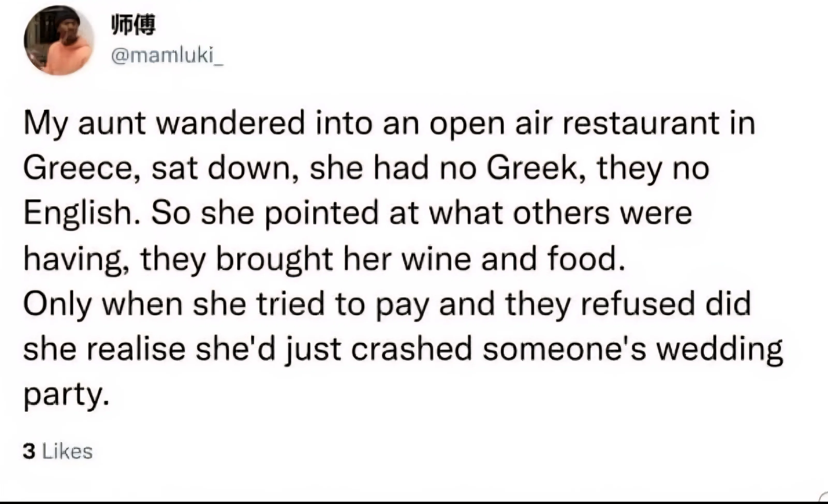Open the @mamluki_ handle link
Screen dimensions: 828x504
pyautogui.click(x=167, y=58)
